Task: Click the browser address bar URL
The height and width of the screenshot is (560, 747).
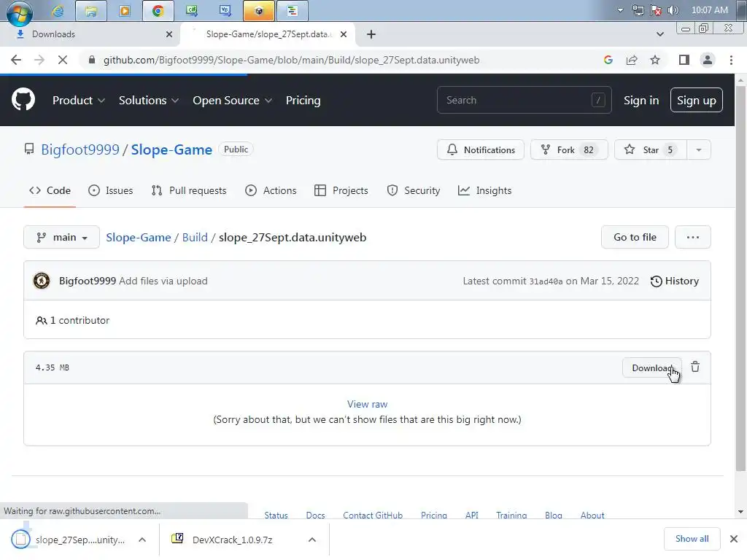Action: [292, 60]
